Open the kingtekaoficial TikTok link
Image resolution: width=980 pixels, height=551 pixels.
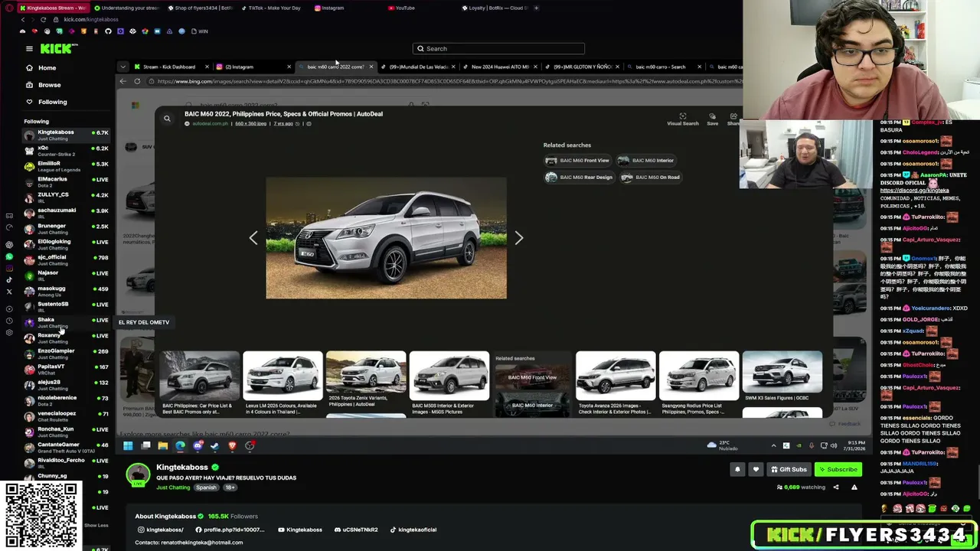(x=413, y=530)
